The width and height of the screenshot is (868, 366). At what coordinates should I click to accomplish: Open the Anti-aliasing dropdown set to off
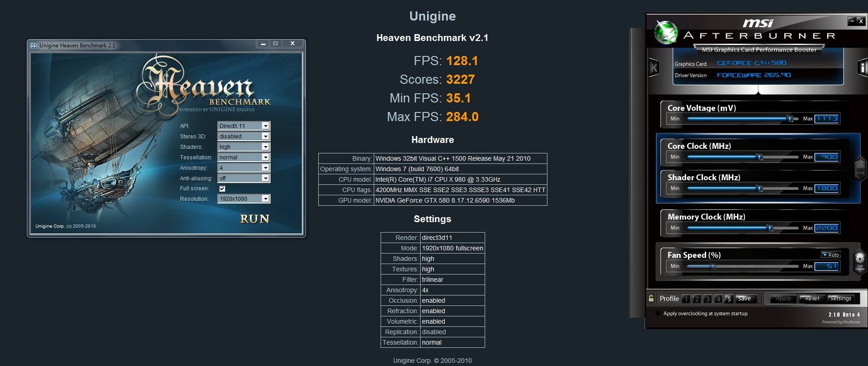244,178
